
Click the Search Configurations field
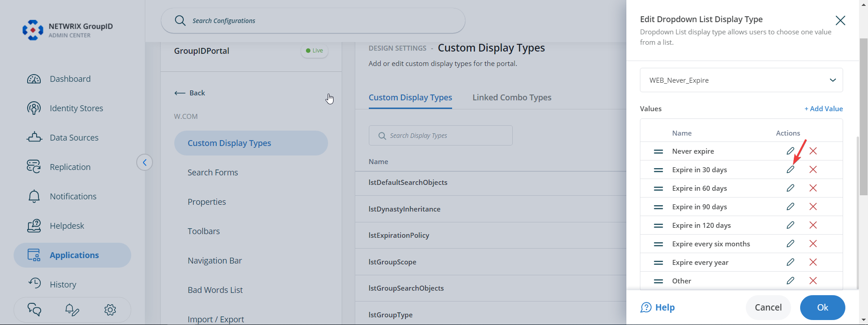313,21
